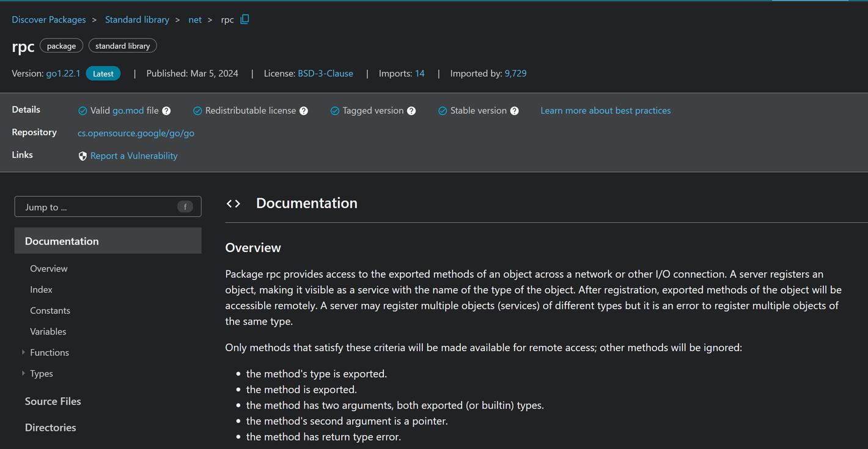The width and height of the screenshot is (868, 449).
Task: Click help icon beside Redistributable license
Action: pos(304,111)
